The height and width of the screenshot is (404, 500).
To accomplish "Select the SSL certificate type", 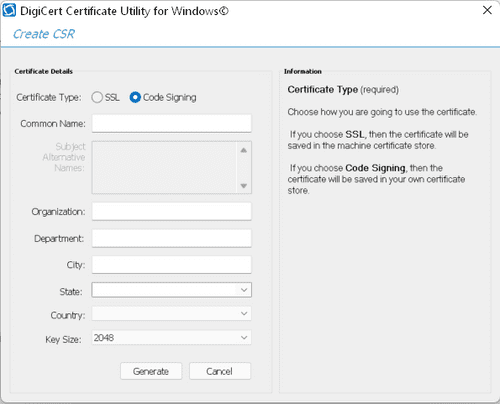I will [x=97, y=97].
